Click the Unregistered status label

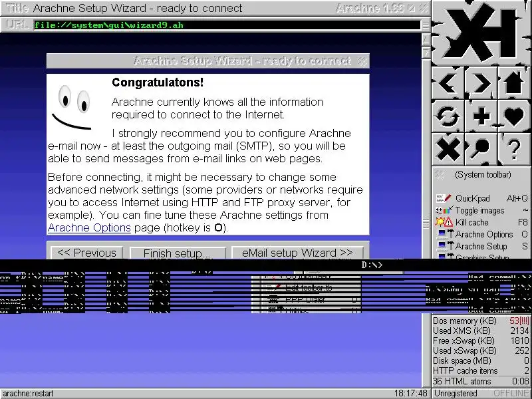(x=456, y=394)
